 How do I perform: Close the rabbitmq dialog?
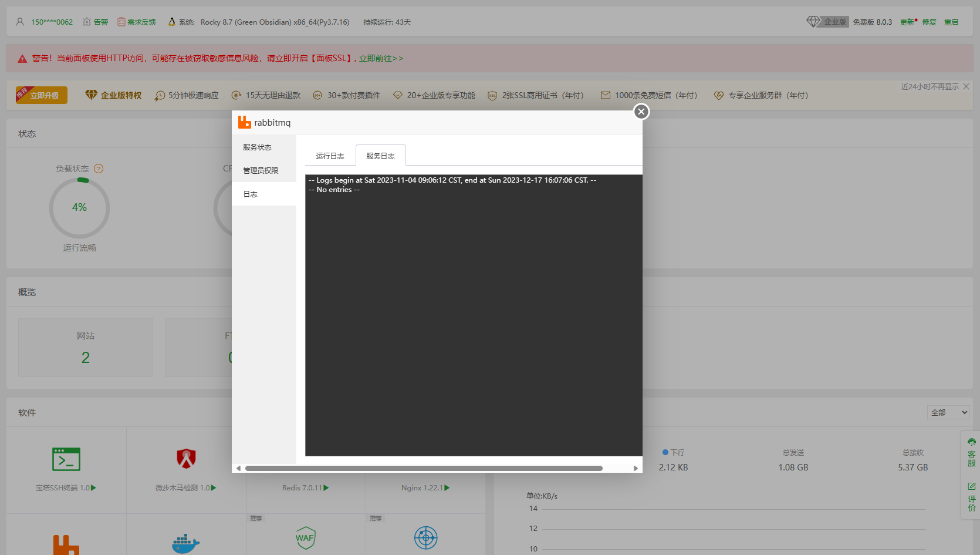641,112
